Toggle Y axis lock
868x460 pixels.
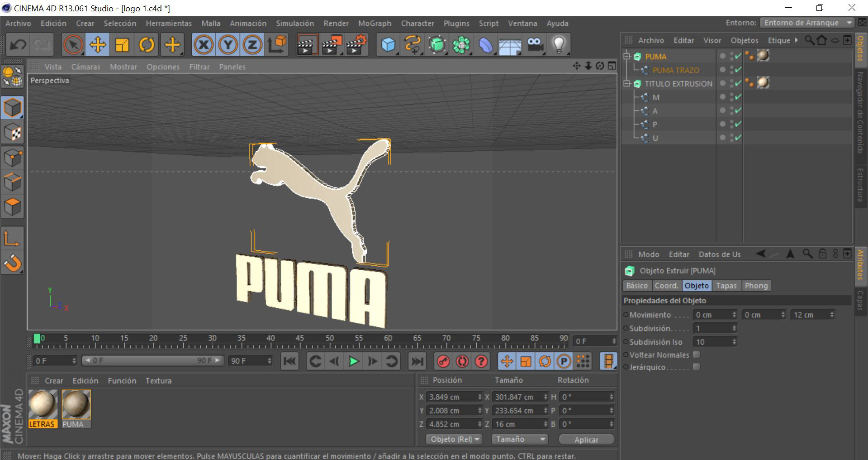coord(228,45)
